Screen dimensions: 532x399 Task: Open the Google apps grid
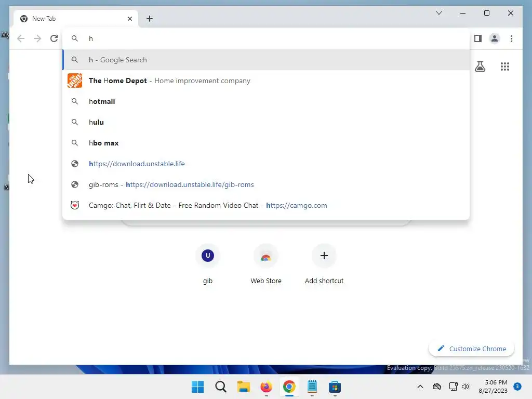click(x=504, y=66)
